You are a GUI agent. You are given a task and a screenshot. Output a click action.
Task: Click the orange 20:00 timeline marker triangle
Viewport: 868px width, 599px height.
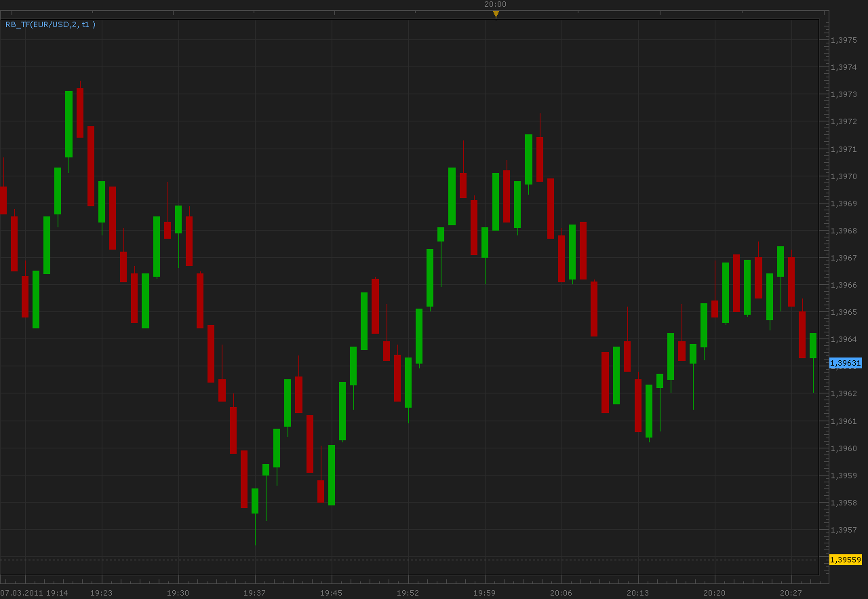[496, 14]
